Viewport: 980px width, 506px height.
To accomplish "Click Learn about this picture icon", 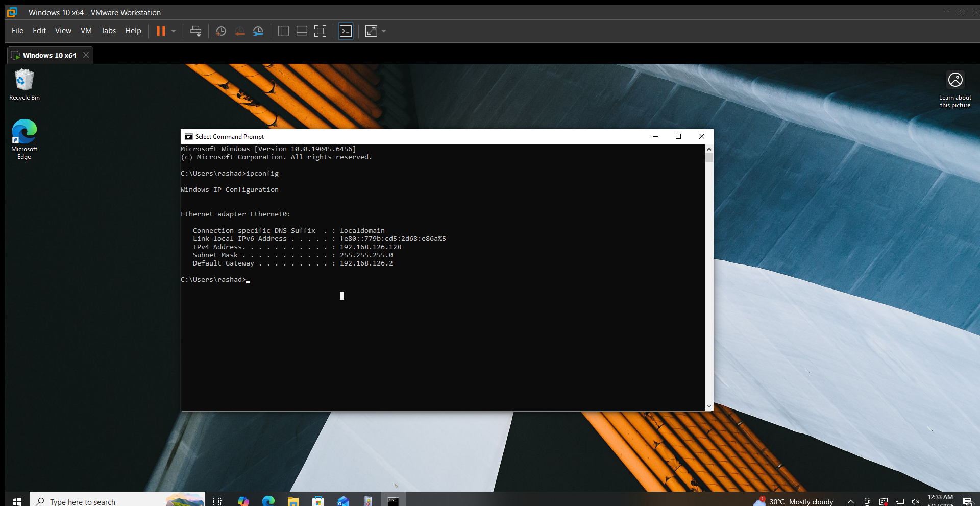I will click(x=955, y=89).
